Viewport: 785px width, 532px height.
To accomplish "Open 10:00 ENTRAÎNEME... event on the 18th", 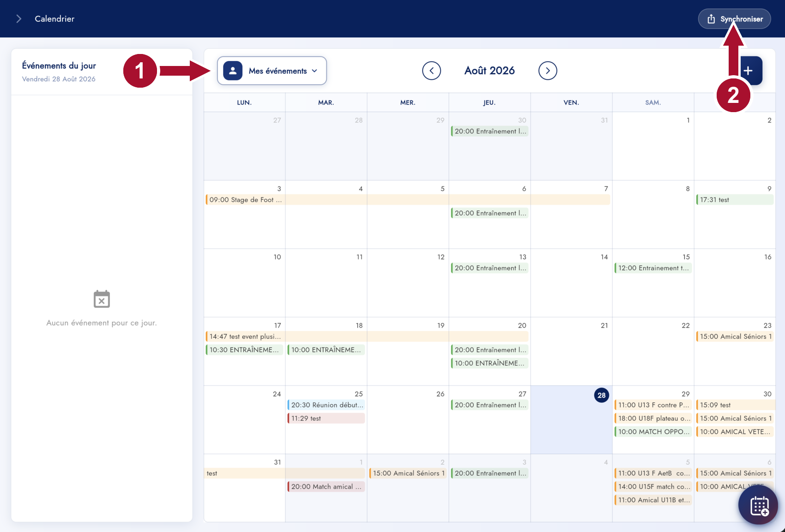I will pyautogui.click(x=326, y=350).
